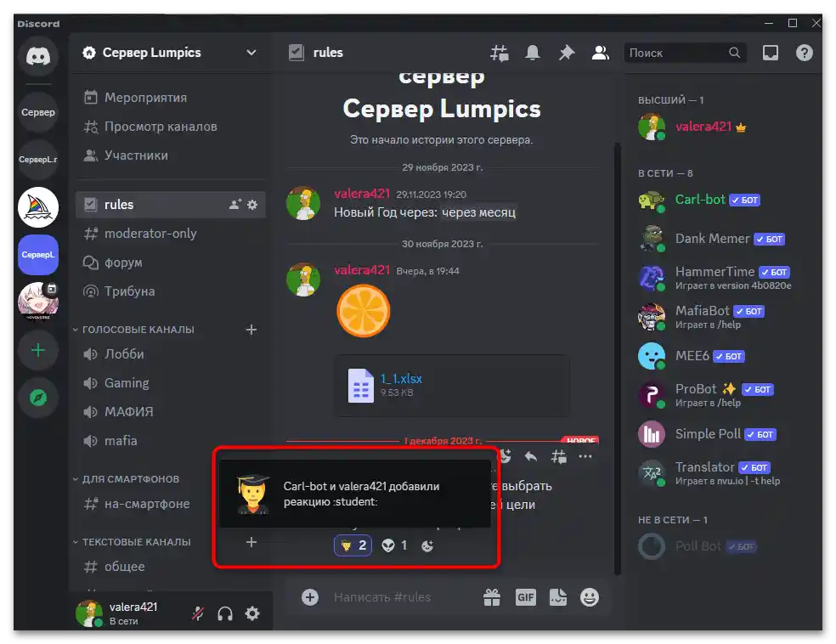
Task: Toggle the student reaction with count 2
Action: coord(353,545)
